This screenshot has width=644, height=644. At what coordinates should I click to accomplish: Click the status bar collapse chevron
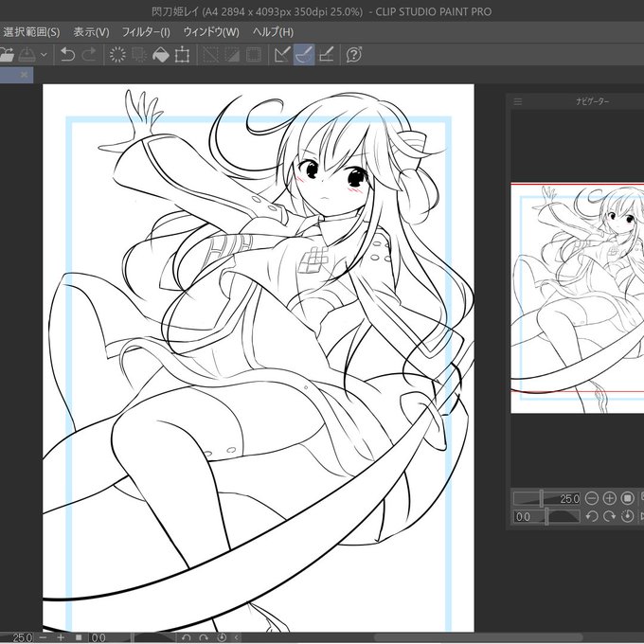tap(237, 637)
